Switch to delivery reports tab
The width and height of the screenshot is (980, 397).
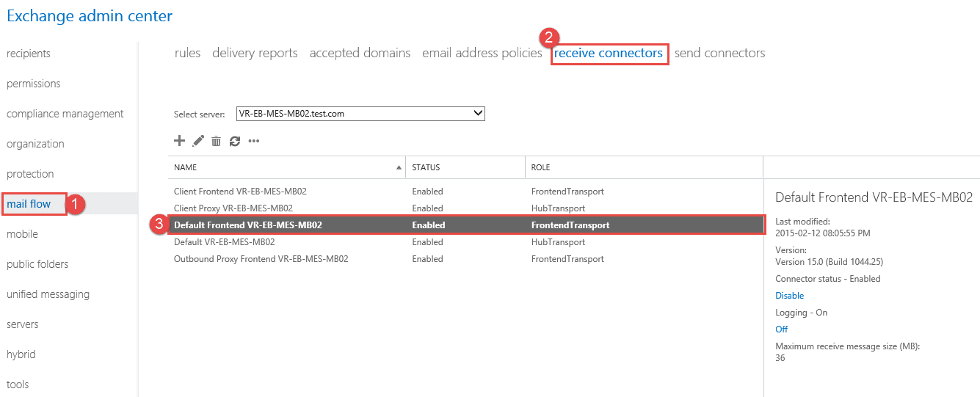[x=255, y=53]
